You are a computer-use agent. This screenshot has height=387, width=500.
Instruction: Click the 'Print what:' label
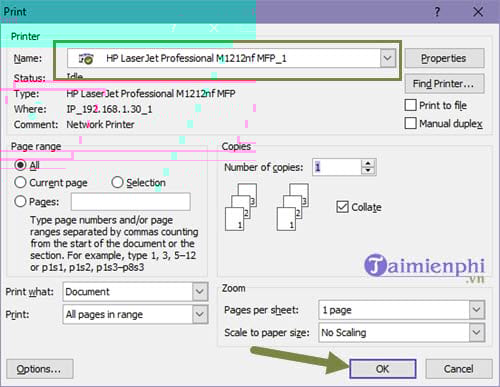29,292
